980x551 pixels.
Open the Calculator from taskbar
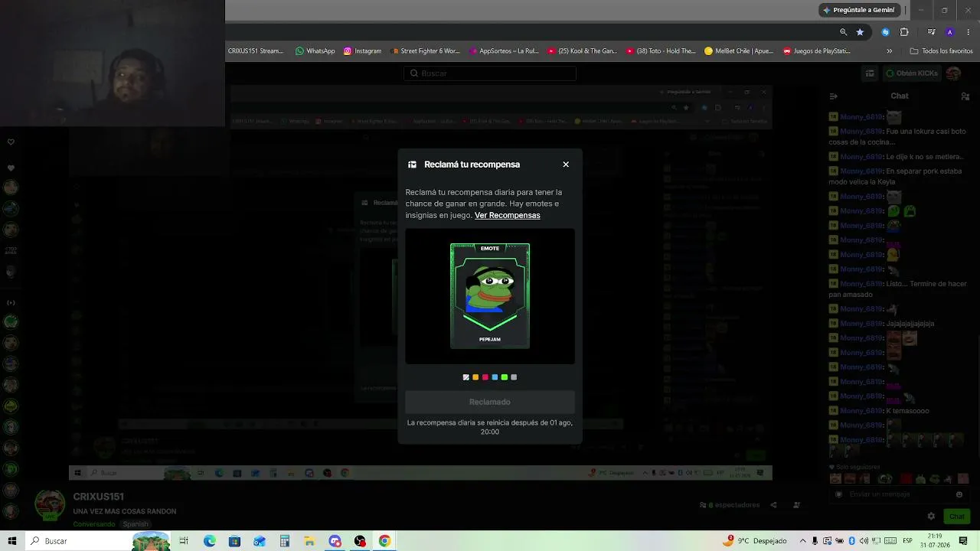[285, 541]
